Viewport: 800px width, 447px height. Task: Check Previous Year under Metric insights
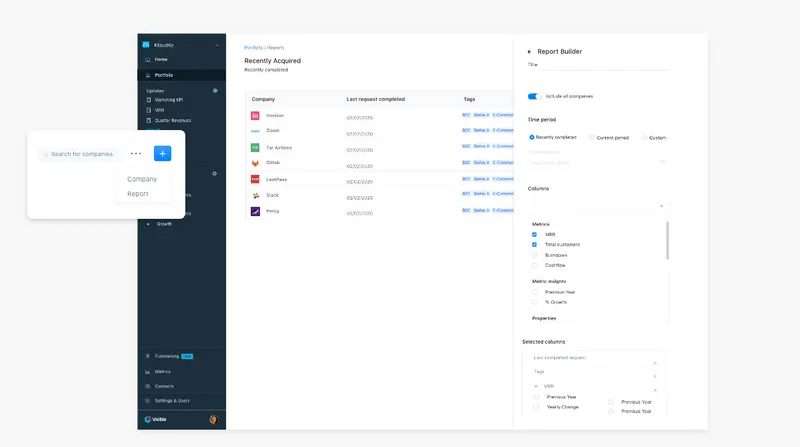click(535, 292)
